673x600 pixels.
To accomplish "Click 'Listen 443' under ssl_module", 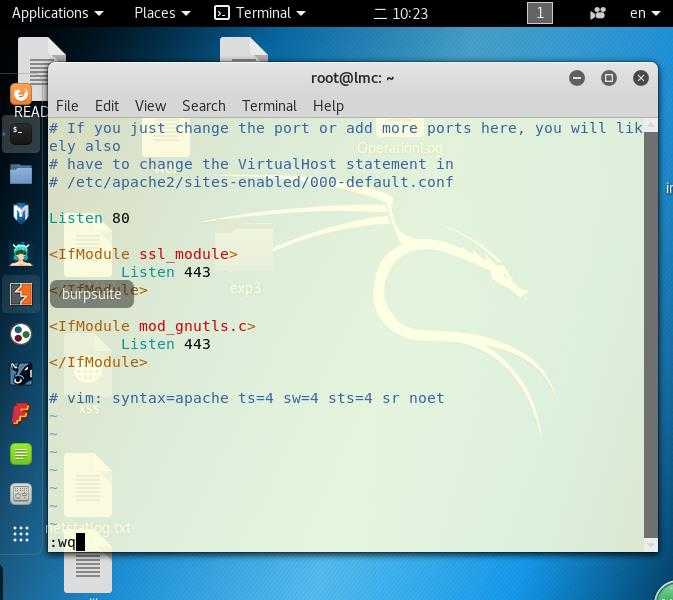I will 166,272.
